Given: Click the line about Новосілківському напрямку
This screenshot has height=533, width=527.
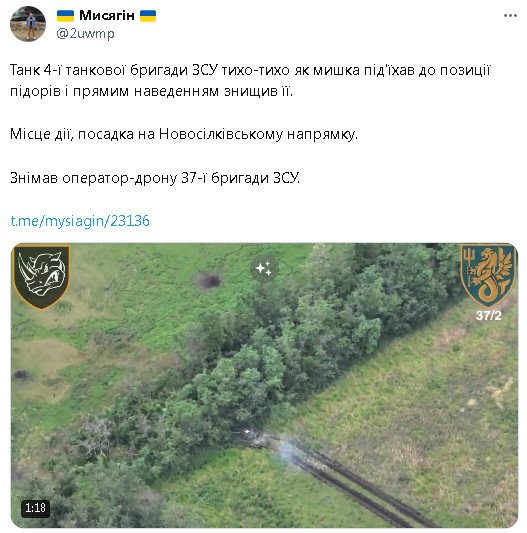Looking at the screenshot, I should [184, 134].
